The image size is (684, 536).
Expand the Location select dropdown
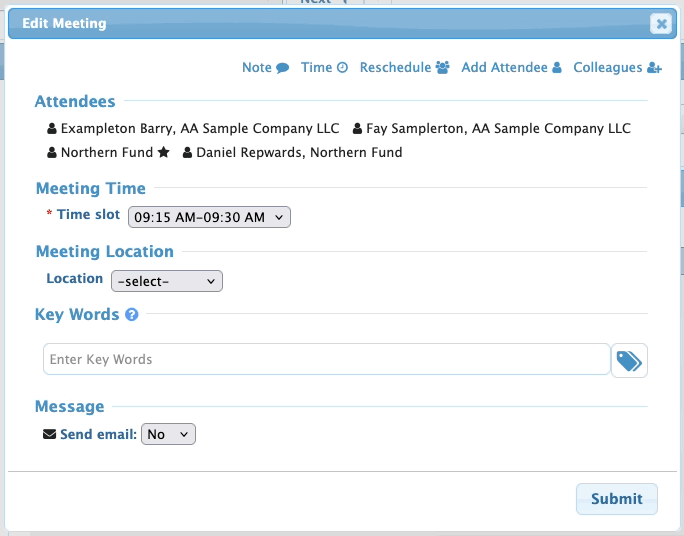coord(166,282)
